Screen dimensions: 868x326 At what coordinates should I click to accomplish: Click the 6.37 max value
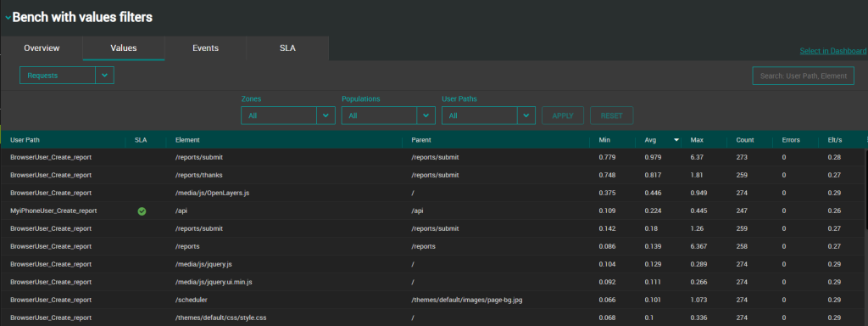point(697,157)
